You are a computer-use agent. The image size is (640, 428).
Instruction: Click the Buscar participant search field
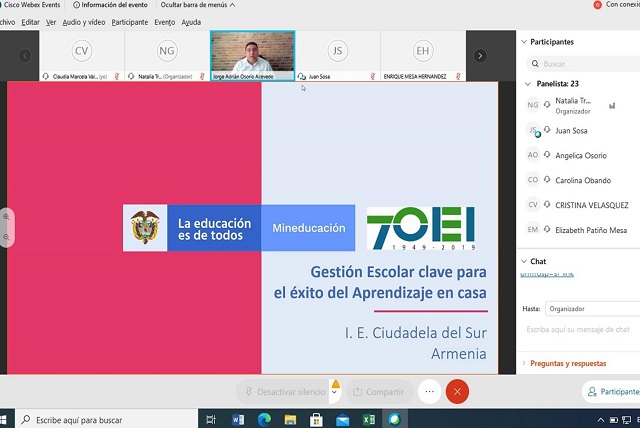click(x=584, y=64)
